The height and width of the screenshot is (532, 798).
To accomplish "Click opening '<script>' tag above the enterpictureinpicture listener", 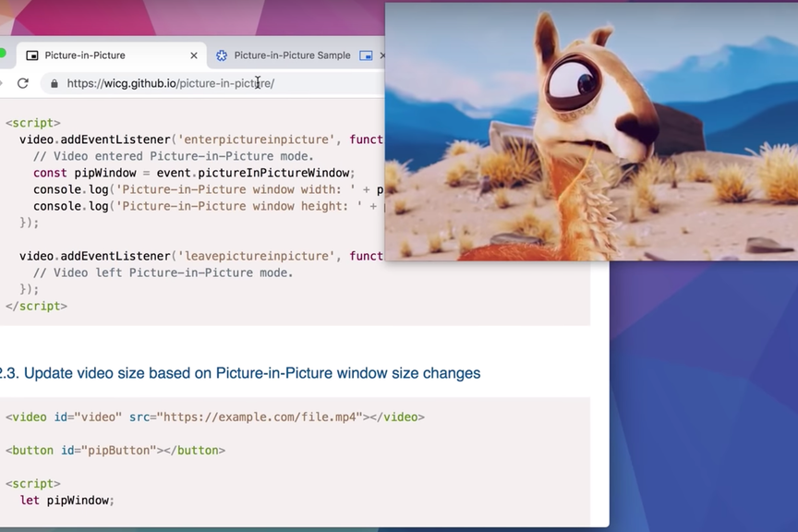I will click(33, 123).
